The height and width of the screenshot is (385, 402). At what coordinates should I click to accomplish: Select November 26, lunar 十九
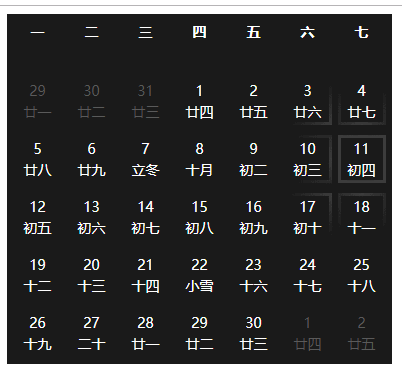click(37, 333)
